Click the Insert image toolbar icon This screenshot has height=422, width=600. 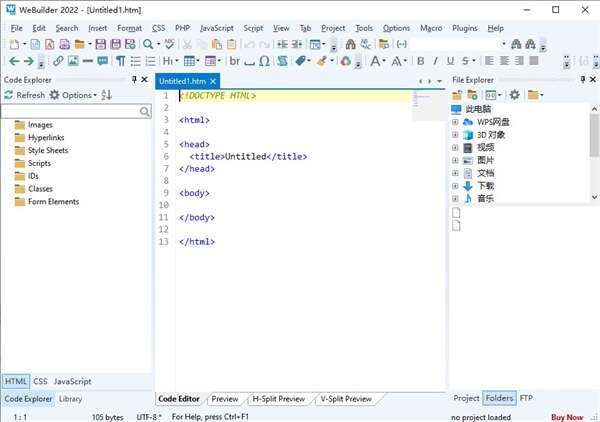(x=73, y=61)
